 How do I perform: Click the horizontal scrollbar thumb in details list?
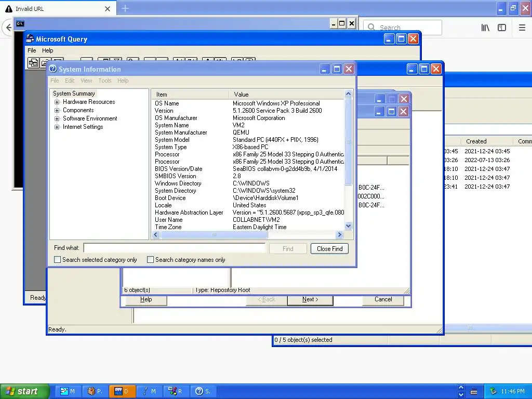[x=214, y=234]
